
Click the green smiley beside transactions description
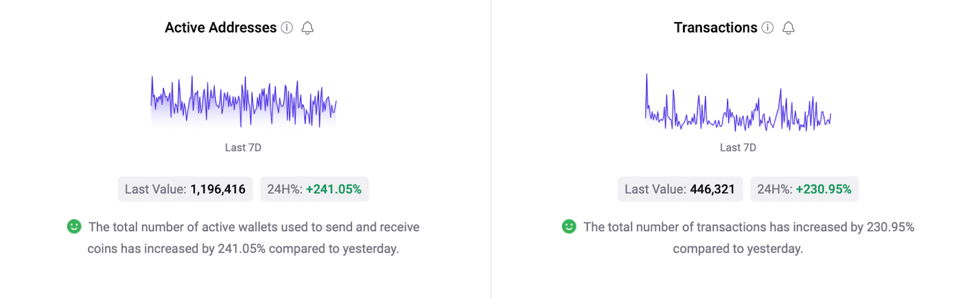pyautogui.click(x=569, y=226)
